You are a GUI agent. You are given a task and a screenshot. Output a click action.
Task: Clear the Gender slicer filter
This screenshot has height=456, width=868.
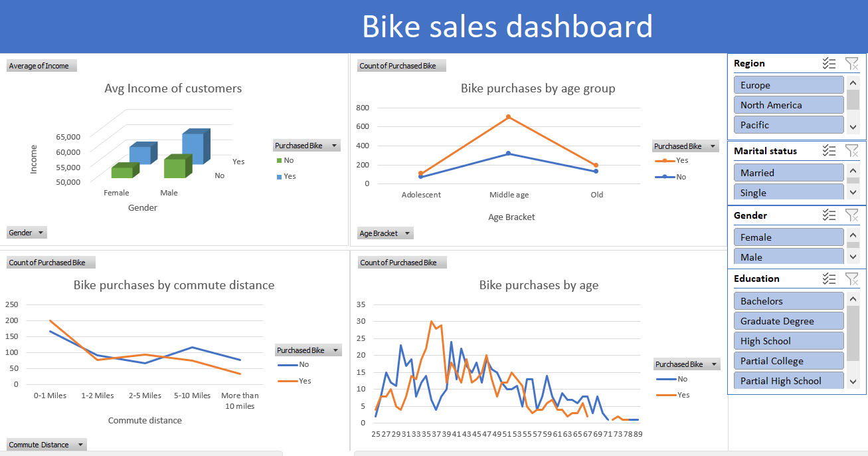[x=852, y=215]
